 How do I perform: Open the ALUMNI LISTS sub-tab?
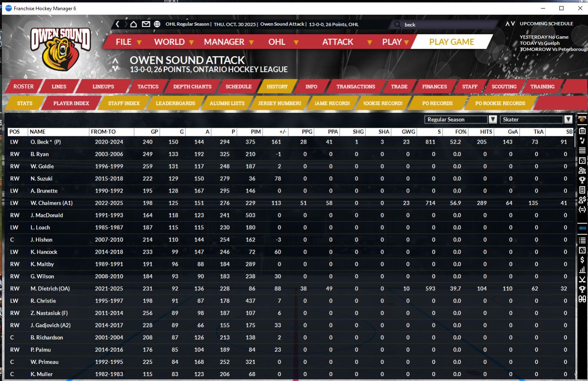(x=227, y=103)
